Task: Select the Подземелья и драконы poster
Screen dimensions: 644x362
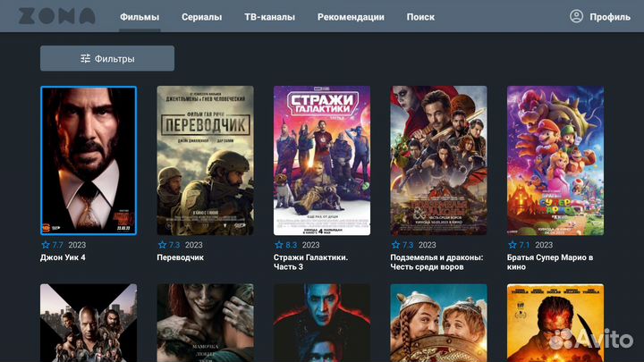Action: pos(438,161)
